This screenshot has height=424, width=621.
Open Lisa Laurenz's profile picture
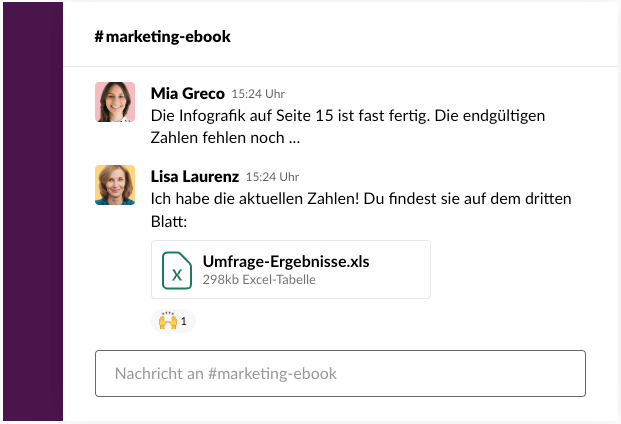point(115,185)
